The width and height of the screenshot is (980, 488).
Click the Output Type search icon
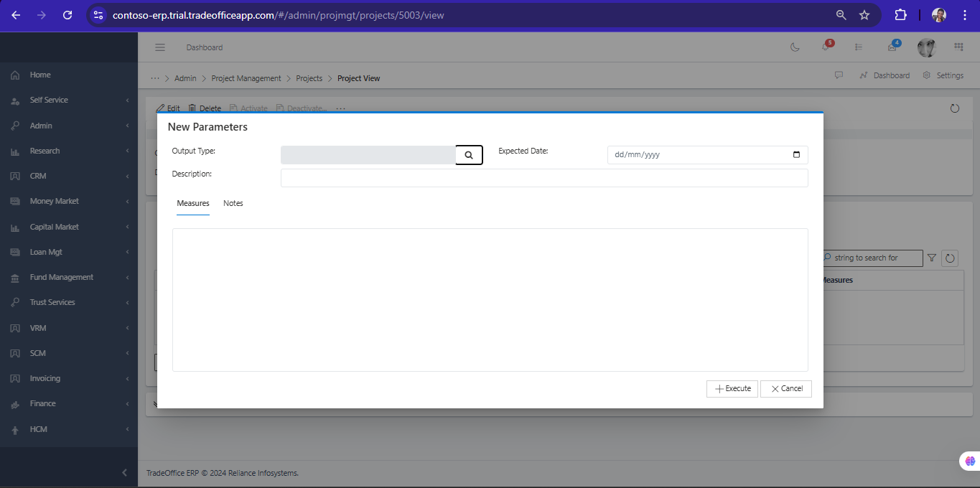[469, 155]
